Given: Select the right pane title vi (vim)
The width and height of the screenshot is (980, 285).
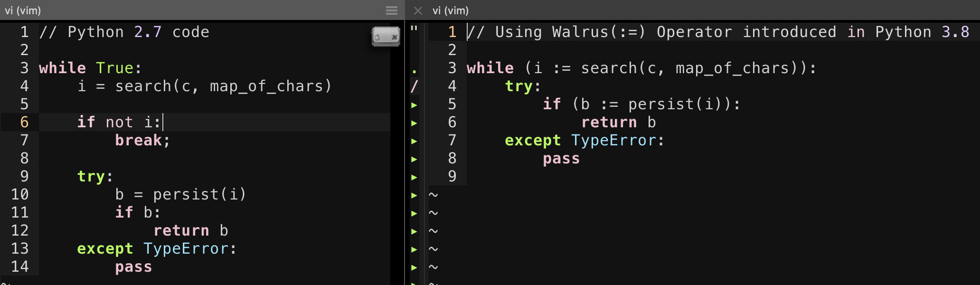Looking at the screenshot, I should coord(451,10).
